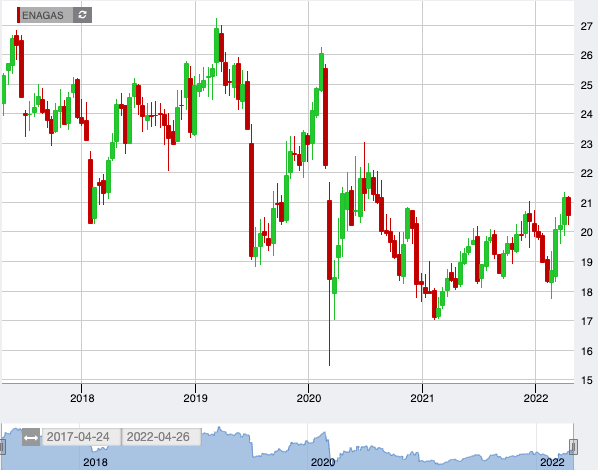Viewport: 600px width, 473px height.
Task: Edit the end date field 2022-04-26
Action: tap(161, 437)
